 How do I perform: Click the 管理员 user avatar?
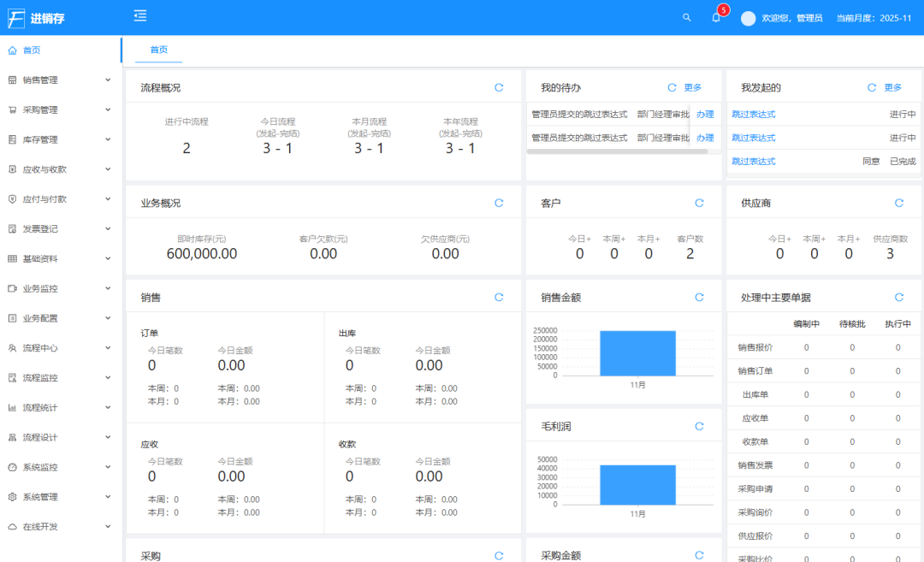[748, 18]
